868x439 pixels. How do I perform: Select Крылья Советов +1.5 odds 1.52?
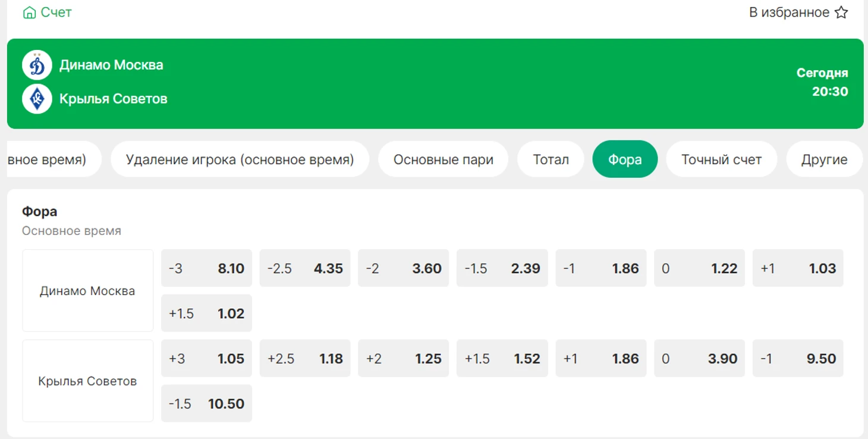tap(502, 359)
